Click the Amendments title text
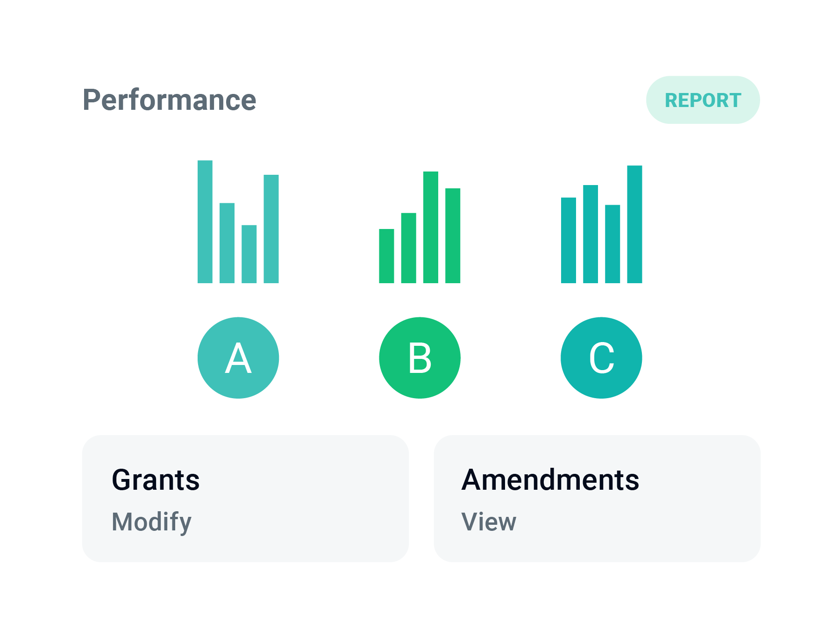840x629 pixels. (550, 480)
